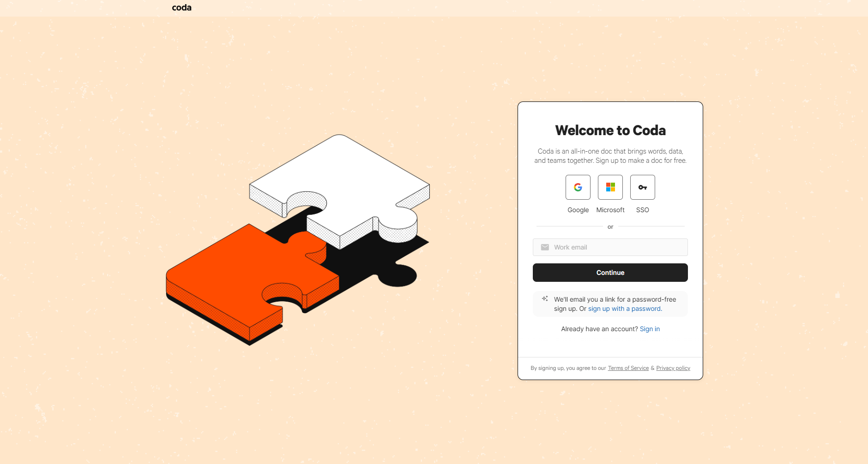Click the Welcome to Coda heading

point(610,131)
